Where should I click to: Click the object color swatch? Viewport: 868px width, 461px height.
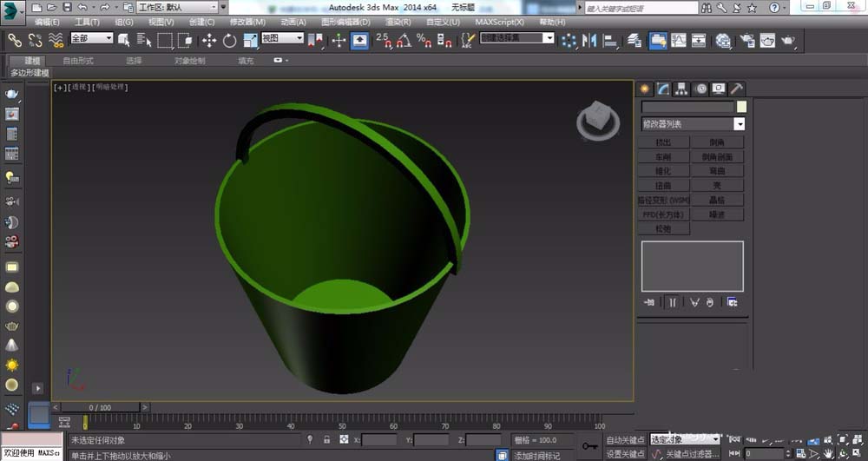point(740,107)
